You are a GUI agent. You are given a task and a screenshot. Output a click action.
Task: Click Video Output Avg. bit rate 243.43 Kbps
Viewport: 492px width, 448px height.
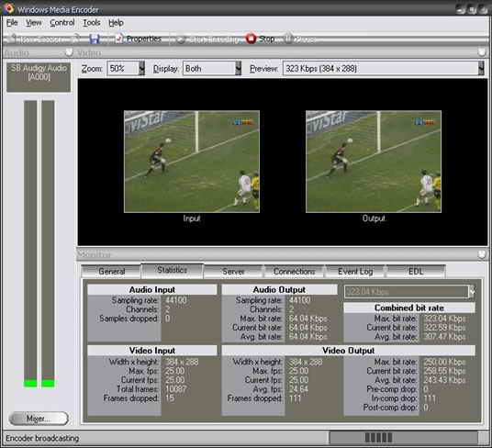tap(444, 380)
